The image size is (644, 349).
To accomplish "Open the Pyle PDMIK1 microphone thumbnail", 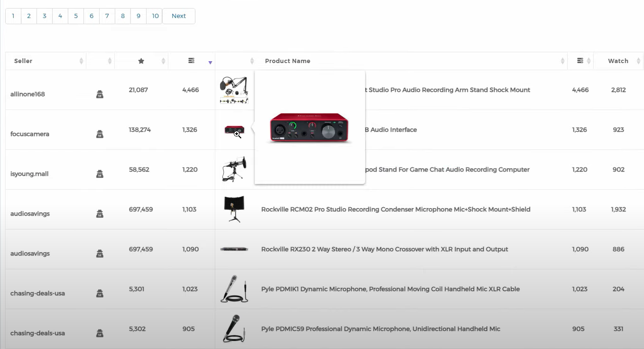I will click(x=234, y=289).
